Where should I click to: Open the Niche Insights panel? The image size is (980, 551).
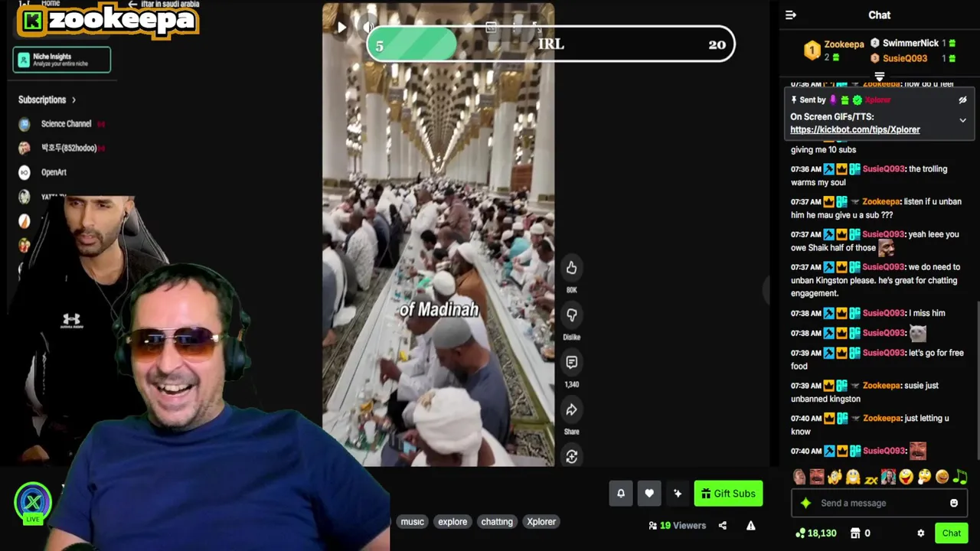tap(61, 60)
